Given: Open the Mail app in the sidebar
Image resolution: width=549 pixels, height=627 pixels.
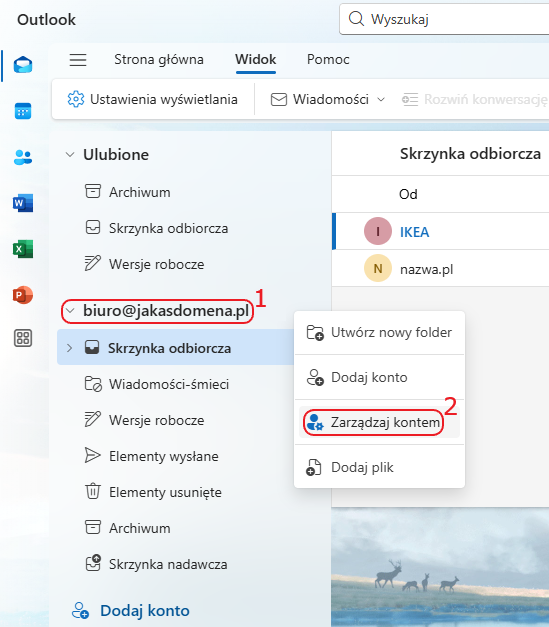Looking at the screenshot, I should [x=23, y=65].
